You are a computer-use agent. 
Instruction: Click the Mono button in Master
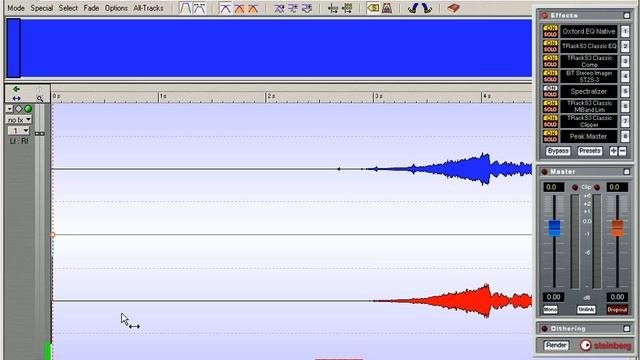click(551, 310)
